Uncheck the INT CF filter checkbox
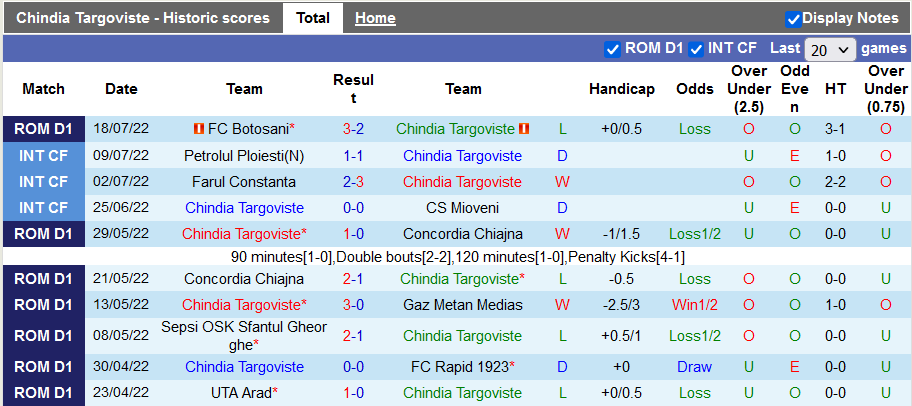Screen dimensions: 912x406 click(696, 49)
